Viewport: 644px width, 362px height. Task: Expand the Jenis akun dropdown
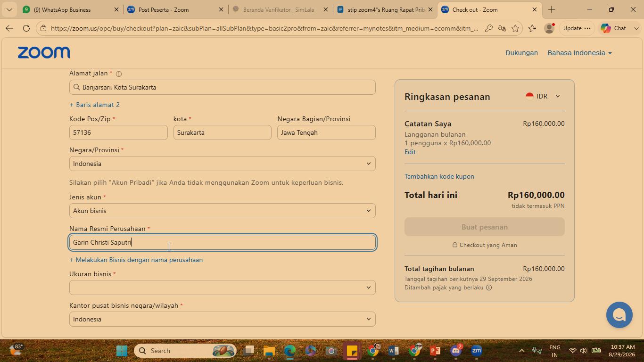(223, 211)
